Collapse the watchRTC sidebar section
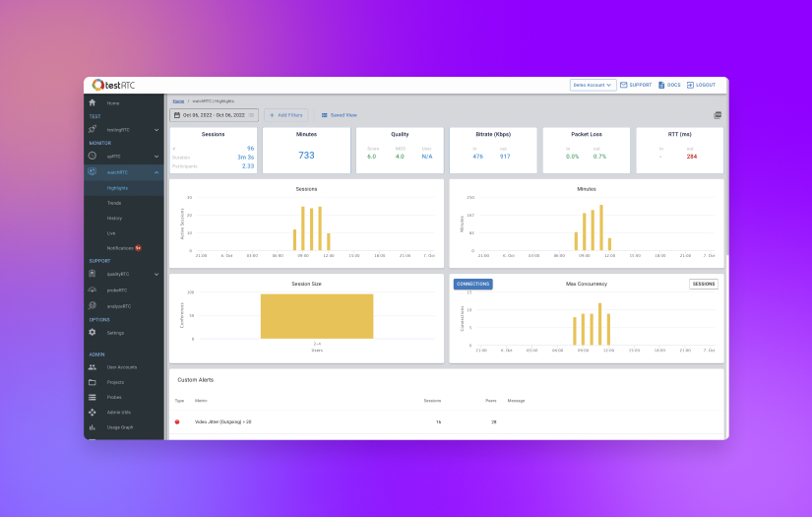The width and height of the screenshot is (812, 517). 156,172
